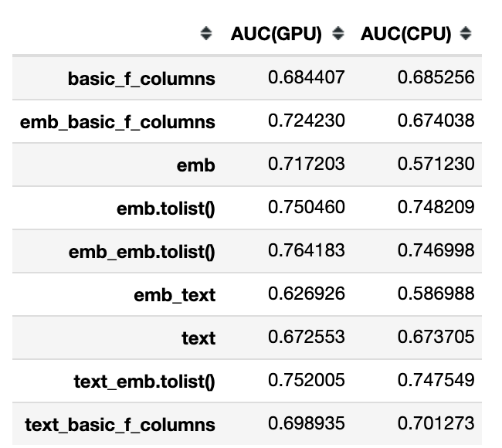Viewport: 502px width, 448px height.
Task: Click the sort icon for the index column
Action: click(x=205, y=34)
